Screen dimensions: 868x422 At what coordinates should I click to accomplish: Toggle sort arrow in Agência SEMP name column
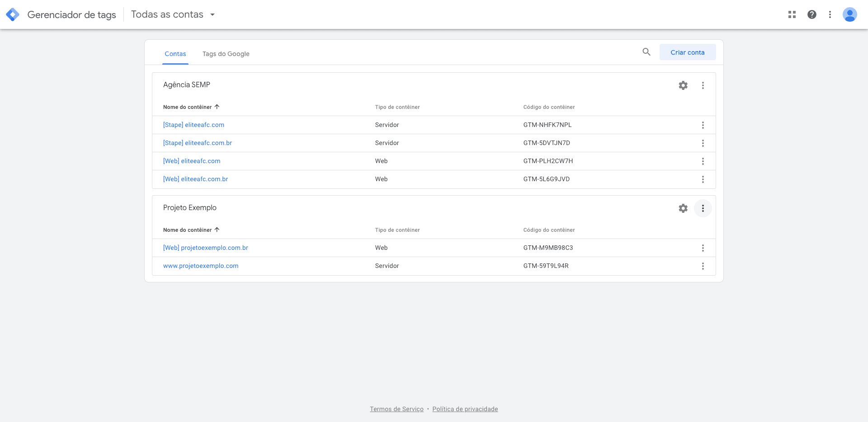[x=217, y=107]
